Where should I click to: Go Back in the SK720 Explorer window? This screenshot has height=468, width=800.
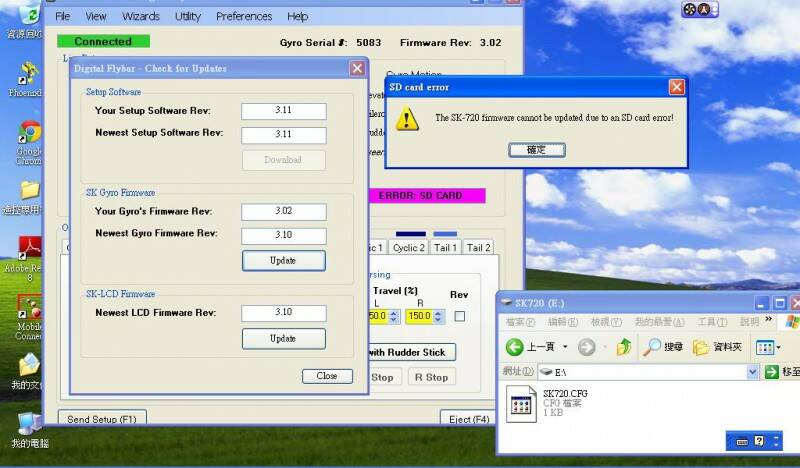tap(515, 347)
